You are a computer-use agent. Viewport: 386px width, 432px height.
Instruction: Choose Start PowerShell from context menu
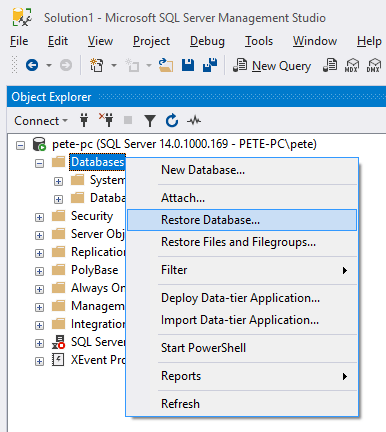[x=242, y=348]
